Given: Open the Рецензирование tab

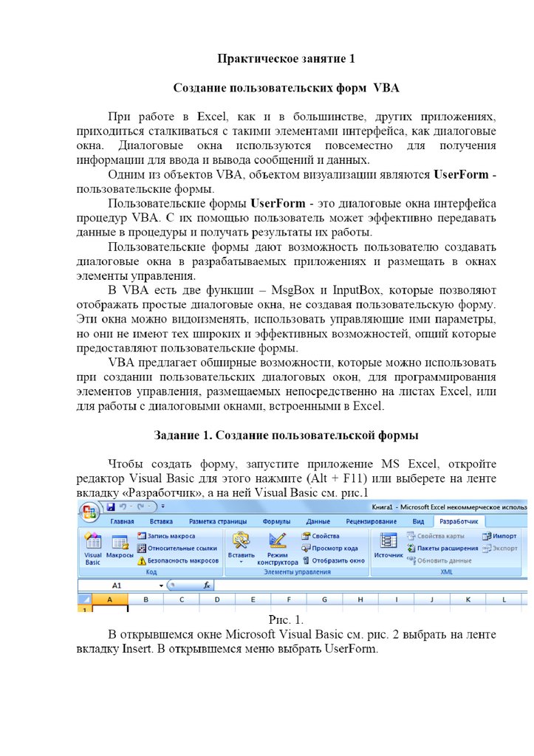Looking at the screenshot, I should (x=371, y=522).
